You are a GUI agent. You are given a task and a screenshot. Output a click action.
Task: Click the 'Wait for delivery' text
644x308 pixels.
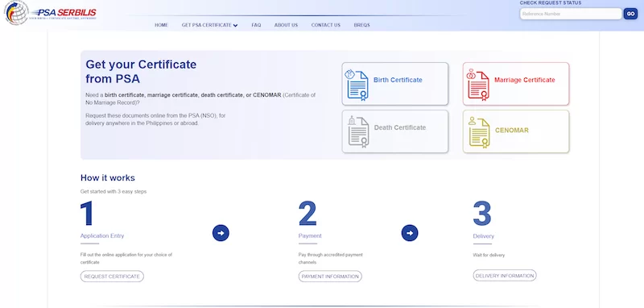pyautogui.click(x=489, y=256)
